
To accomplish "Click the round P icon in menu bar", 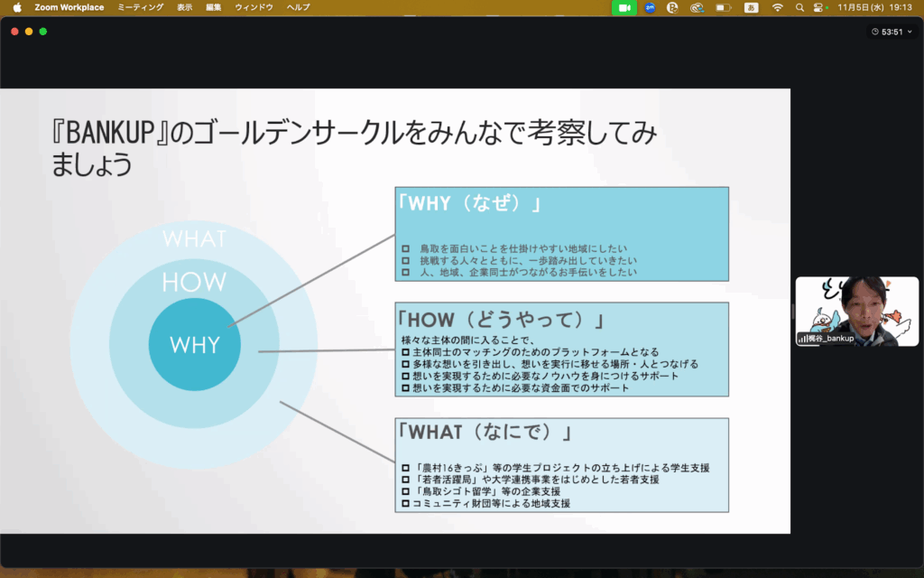I will (x=672, y=7).
